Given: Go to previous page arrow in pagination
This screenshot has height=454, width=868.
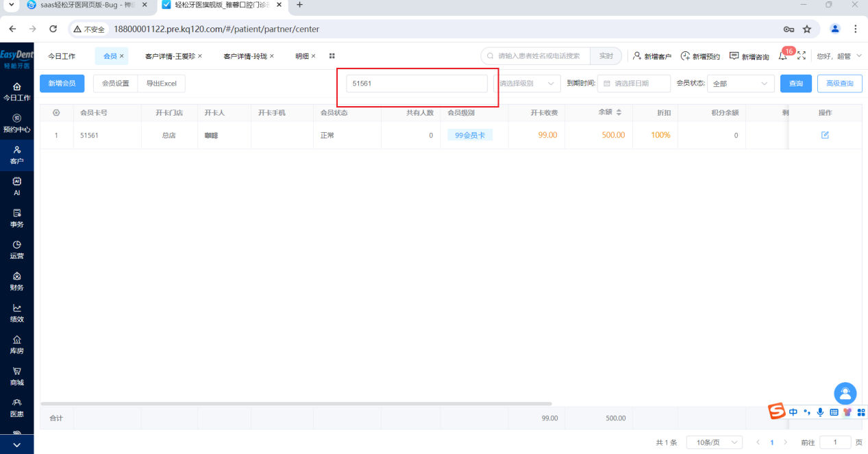Looking at the screenshot, I should pyautogui.click(x=758, y=442).
